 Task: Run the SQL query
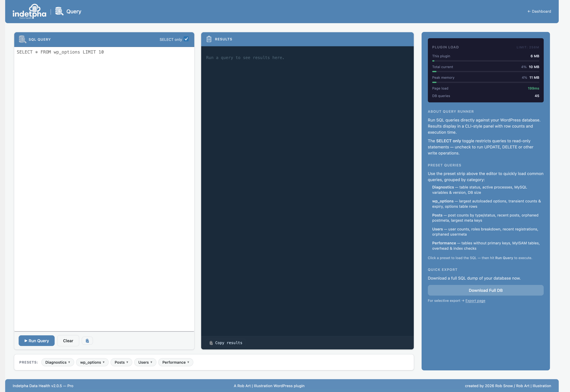point(37,341)
